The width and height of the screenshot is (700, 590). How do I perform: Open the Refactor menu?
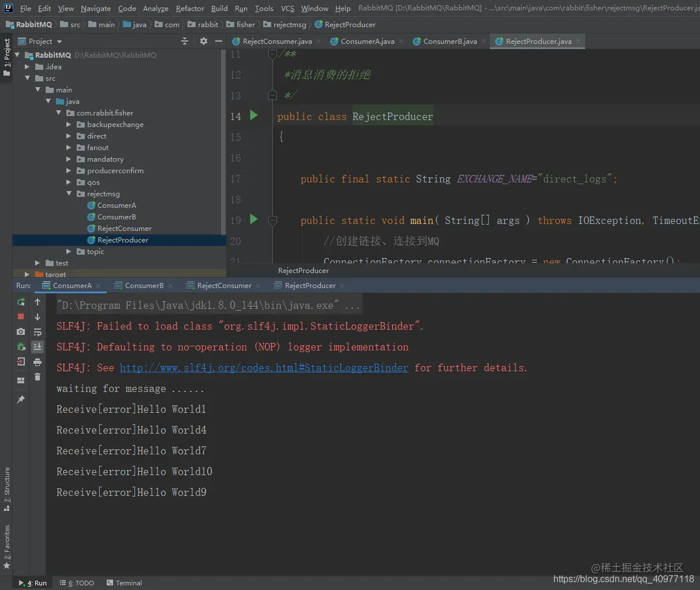pyautogui.click(x=190, y=8)
